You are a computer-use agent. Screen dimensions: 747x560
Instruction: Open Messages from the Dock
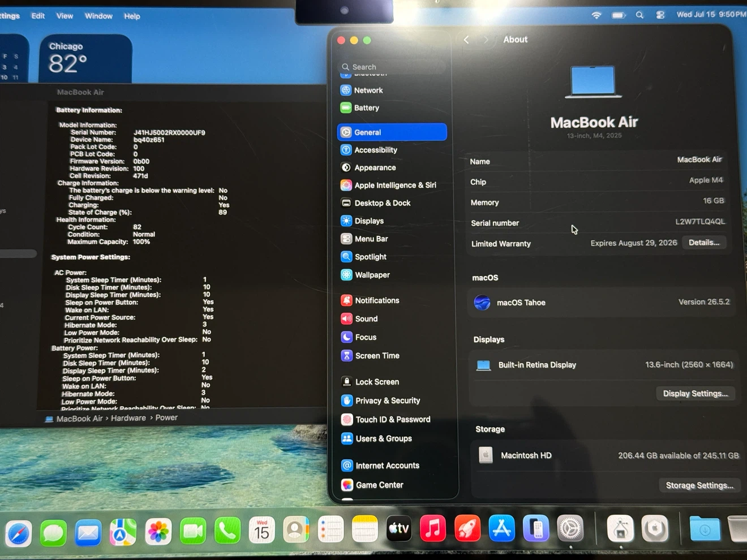pos(54,533)
